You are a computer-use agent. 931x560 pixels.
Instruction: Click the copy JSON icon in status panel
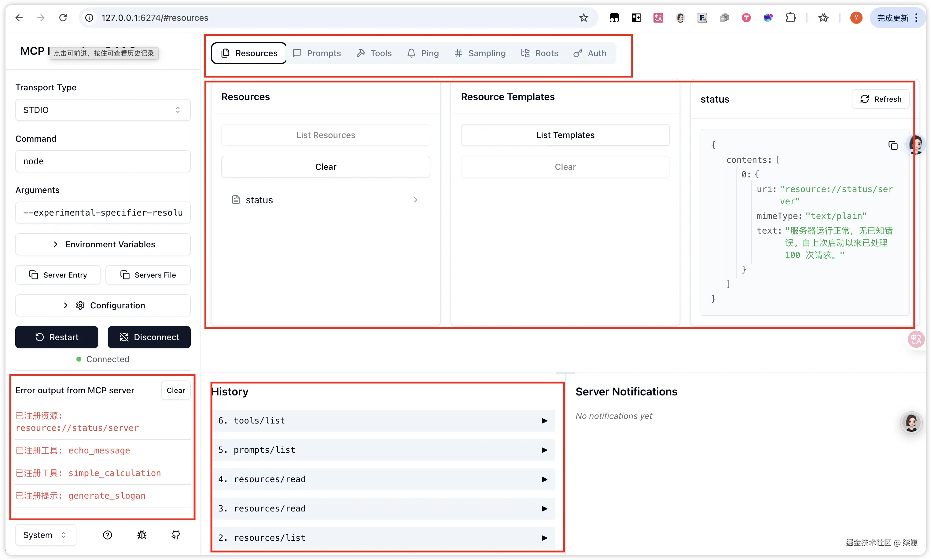pyautogui.click(x=892, y=145)
